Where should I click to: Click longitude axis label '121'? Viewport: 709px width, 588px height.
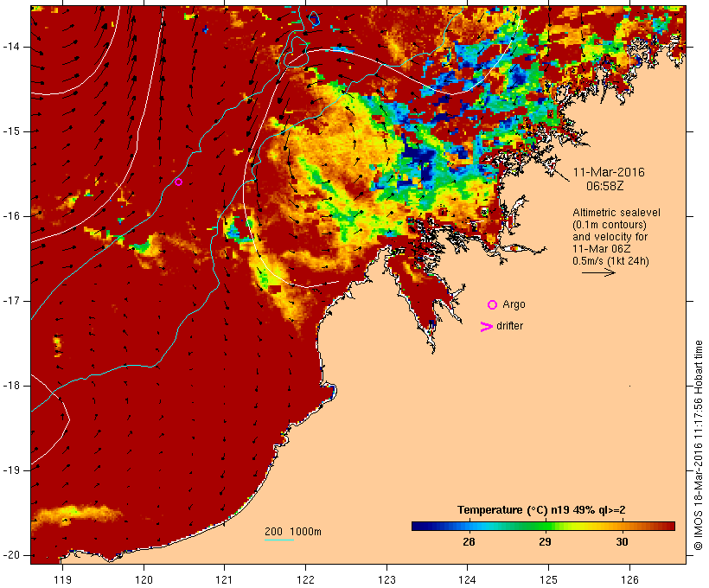[x=224, y=579]
